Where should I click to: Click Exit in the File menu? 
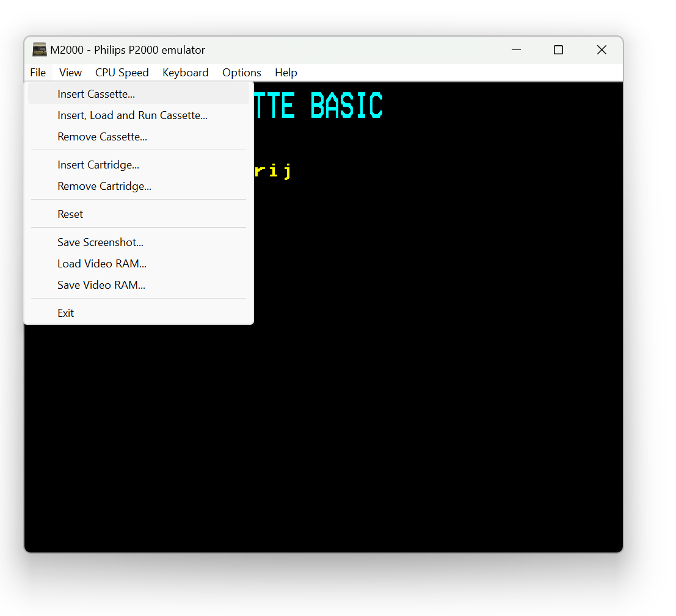pos(139,313)
